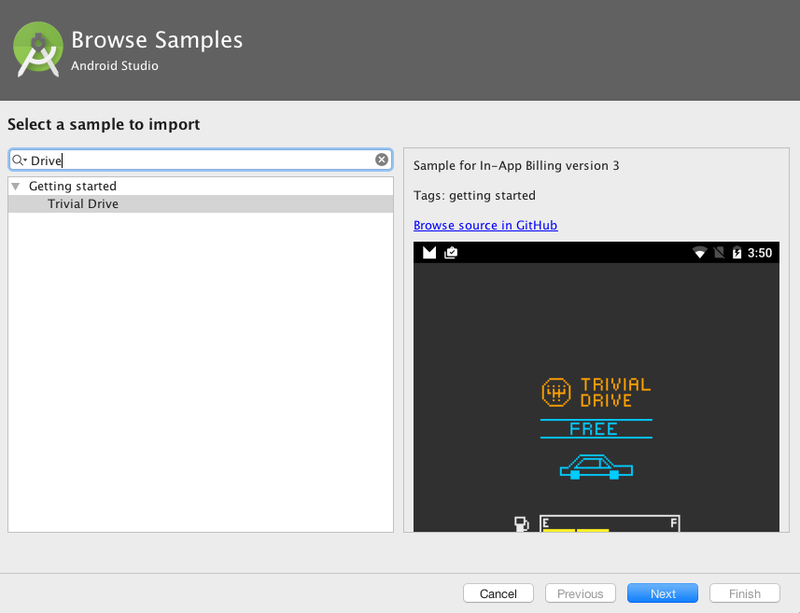Click the no-SIM icon in preview status bar
The image size is (800, 613).
719,252
